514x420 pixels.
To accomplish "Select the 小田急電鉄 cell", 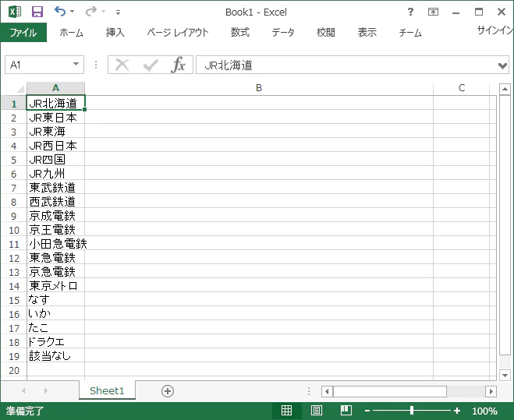I will (55, 244).
